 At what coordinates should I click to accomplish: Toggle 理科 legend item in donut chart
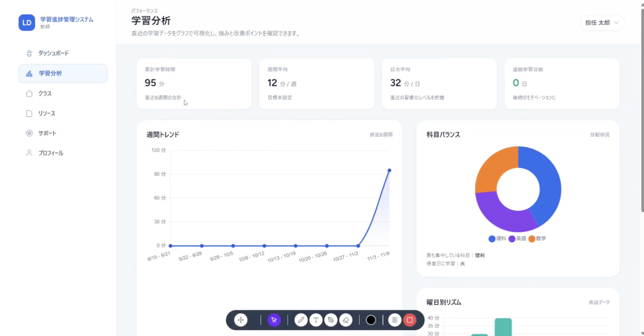click(497, 239)
